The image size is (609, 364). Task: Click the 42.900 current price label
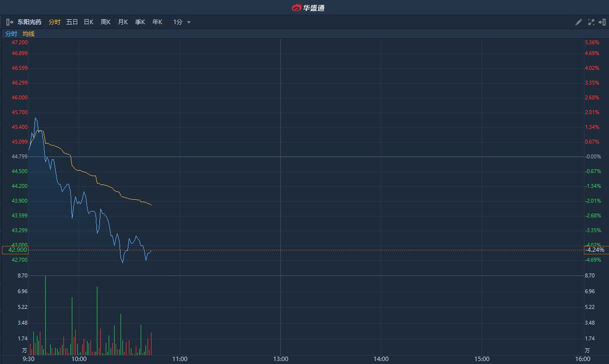(15, 250)
